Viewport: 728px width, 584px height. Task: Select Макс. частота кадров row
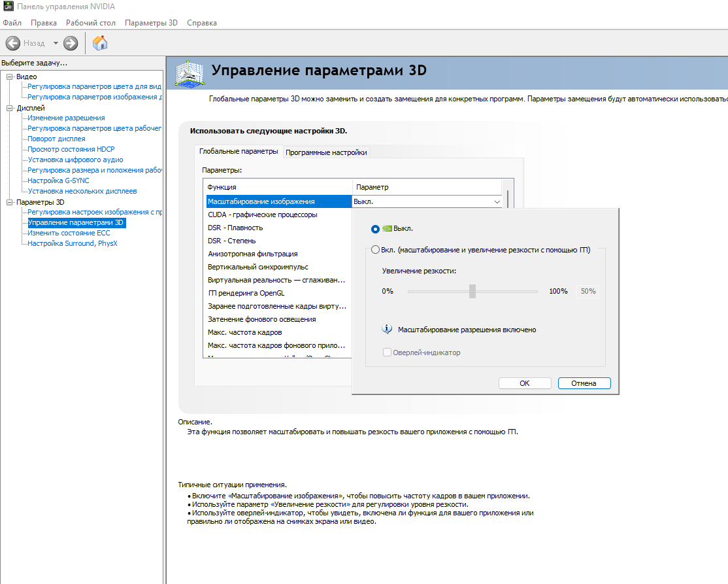[279, 332]
